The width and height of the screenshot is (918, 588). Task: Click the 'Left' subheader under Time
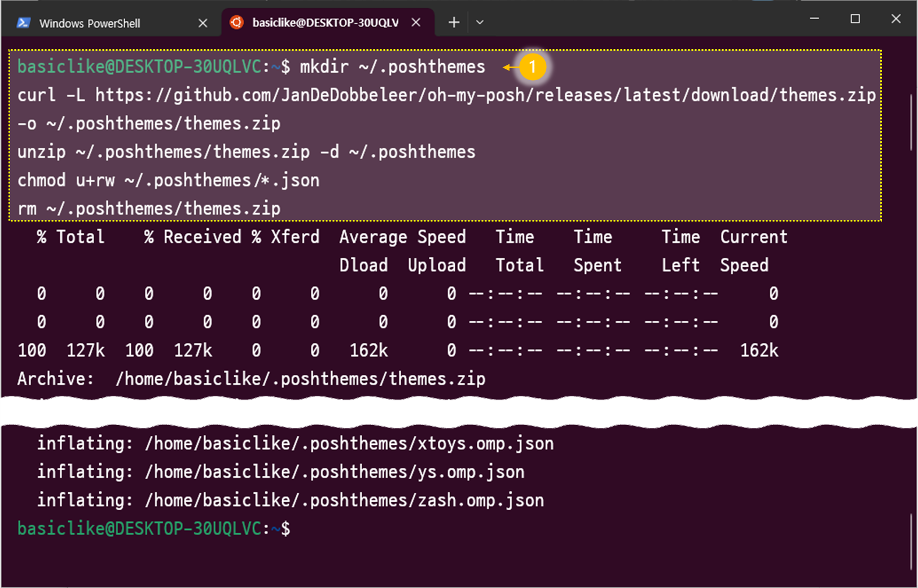[680, 265]
